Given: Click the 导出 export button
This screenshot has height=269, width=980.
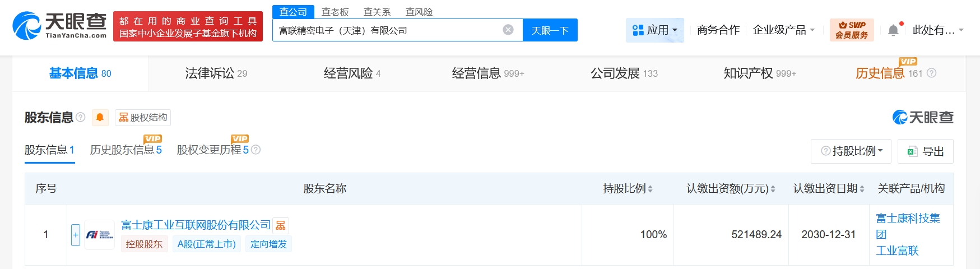Looking at the screenshot, I should 926,151.
